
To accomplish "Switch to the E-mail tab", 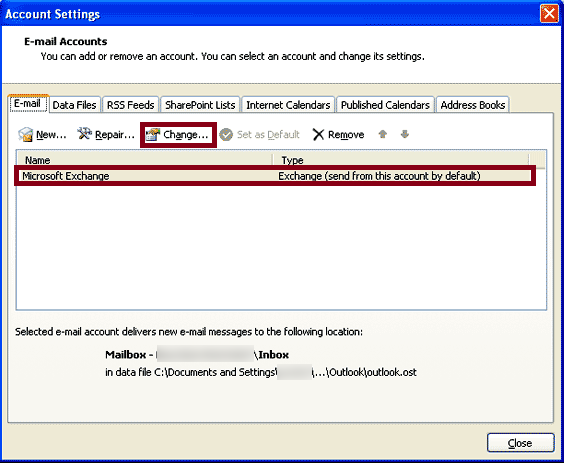I will tap(27, 104).
